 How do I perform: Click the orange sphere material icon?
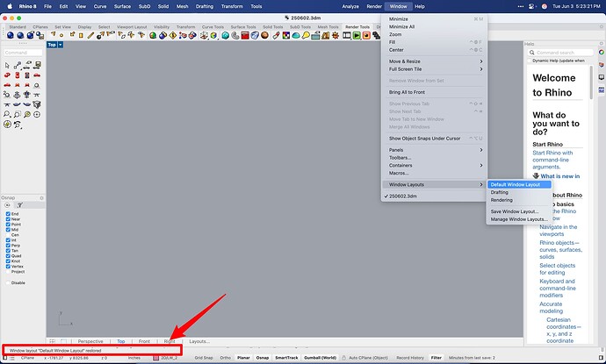coord(264,35)
